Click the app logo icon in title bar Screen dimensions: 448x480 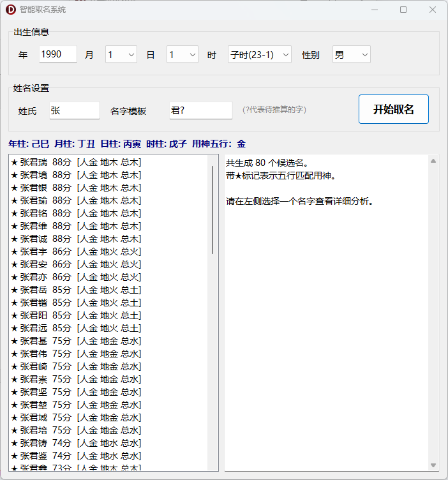[x=11, y=10]
